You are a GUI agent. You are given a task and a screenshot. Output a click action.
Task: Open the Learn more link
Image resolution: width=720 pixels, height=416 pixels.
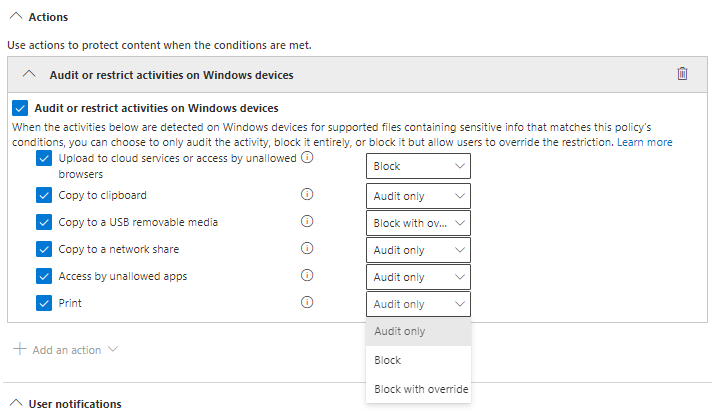[644, 143]
